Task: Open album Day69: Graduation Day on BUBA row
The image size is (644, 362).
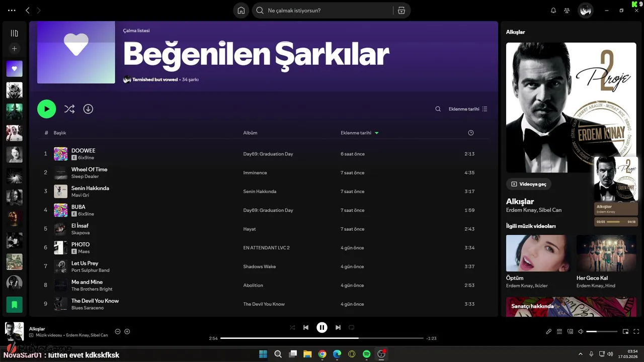Action: coord(268,210)
